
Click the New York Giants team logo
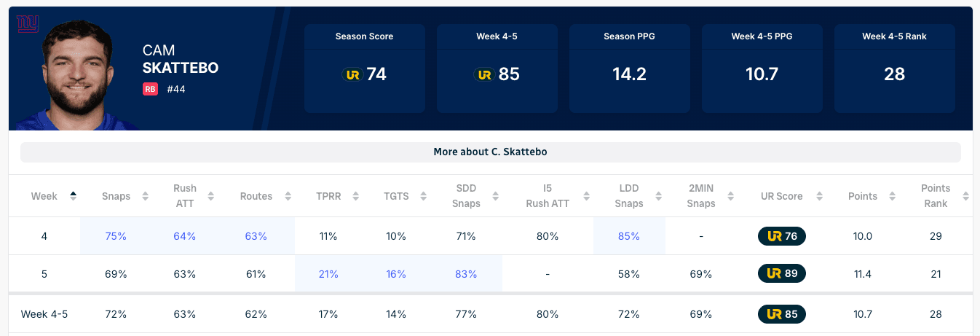27,26
